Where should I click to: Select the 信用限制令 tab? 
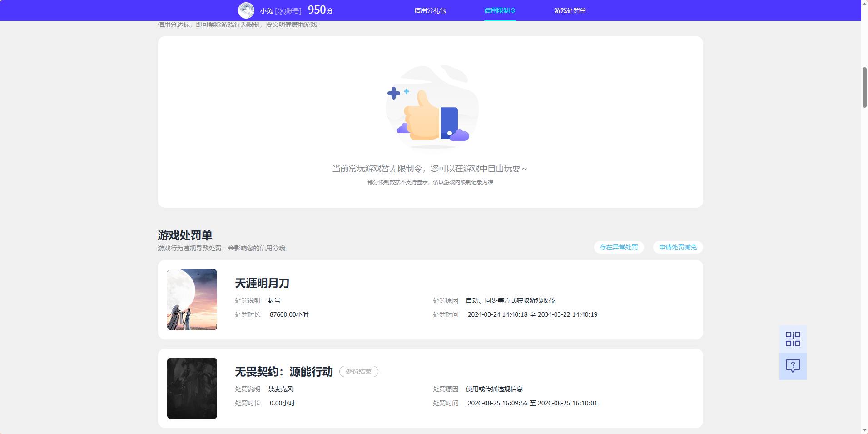point(500,10)
